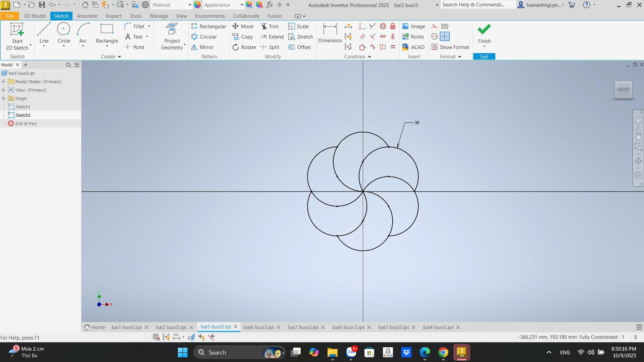Expand the Origin folder in browser

pyautogui.click(x=3, y=98)
